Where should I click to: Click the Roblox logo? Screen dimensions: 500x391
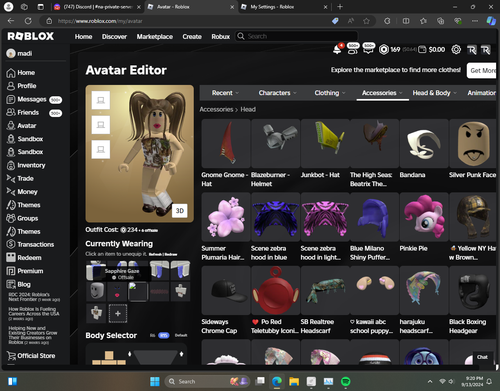tap(31, 36)
